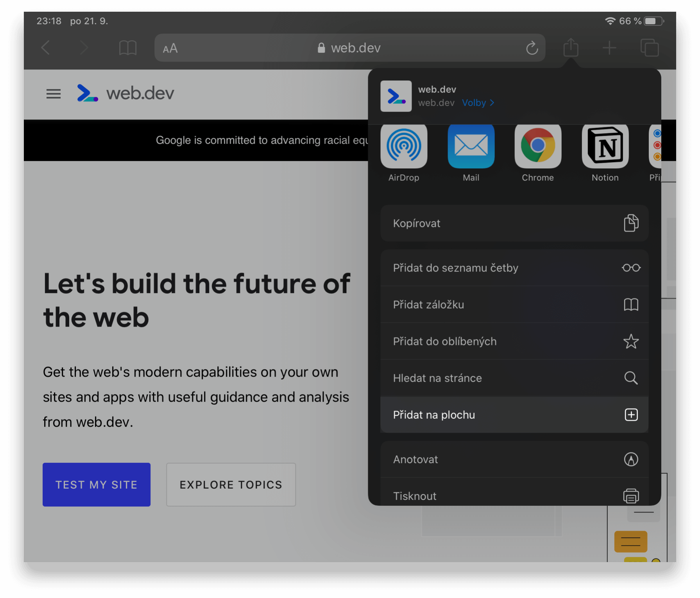Select Tisknout to print

click(514, 492)
